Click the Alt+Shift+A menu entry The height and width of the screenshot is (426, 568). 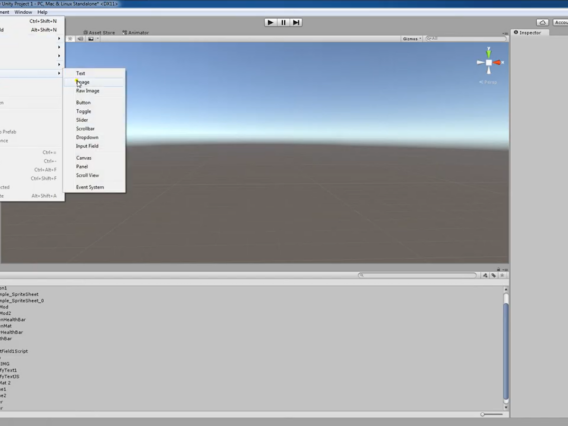click(32, 196)
